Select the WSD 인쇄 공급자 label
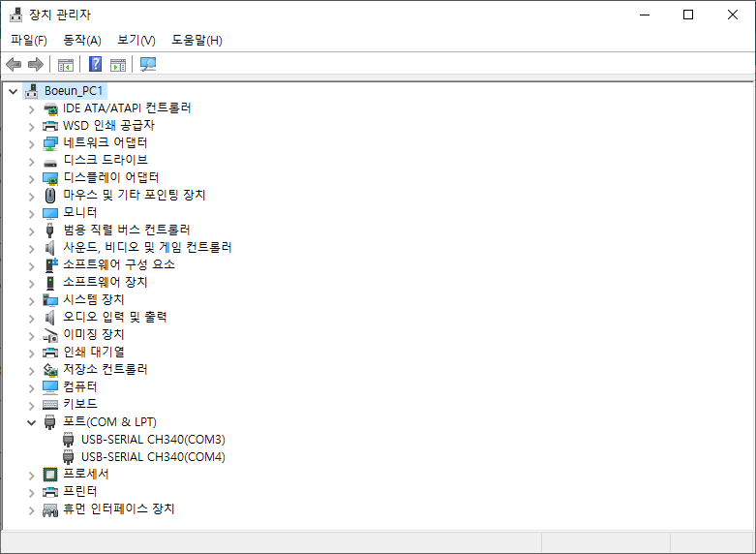The width and height of the screenshot is (756, 554). coord(108,126)
